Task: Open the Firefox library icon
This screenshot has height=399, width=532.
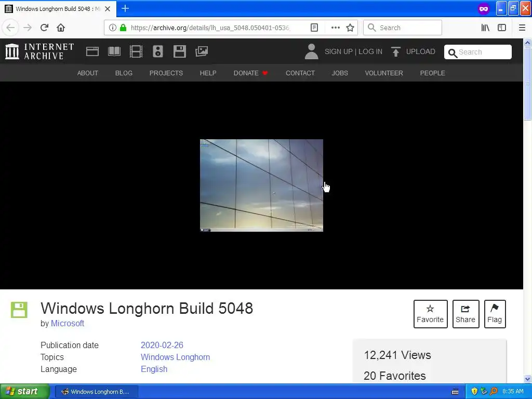Action: point(485,28)
